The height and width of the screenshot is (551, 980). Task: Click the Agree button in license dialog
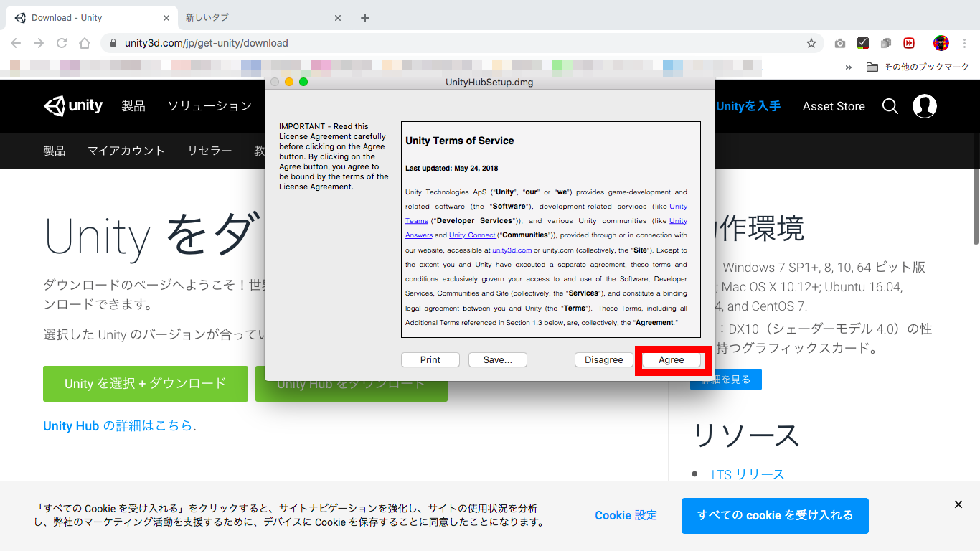tap(672, 360)
